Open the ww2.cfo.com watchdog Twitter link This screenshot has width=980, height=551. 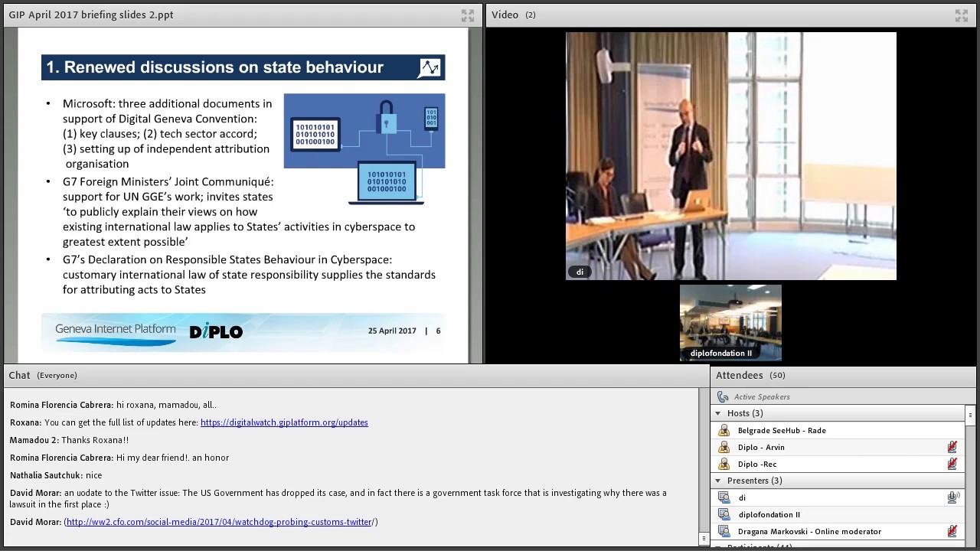(219, 522)
